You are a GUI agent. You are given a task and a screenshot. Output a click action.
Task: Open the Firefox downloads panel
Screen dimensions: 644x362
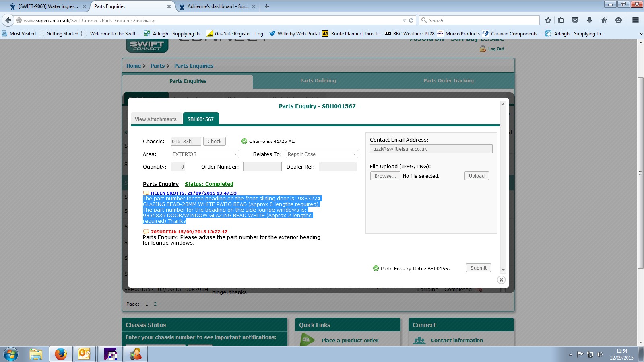click(590, 20)
